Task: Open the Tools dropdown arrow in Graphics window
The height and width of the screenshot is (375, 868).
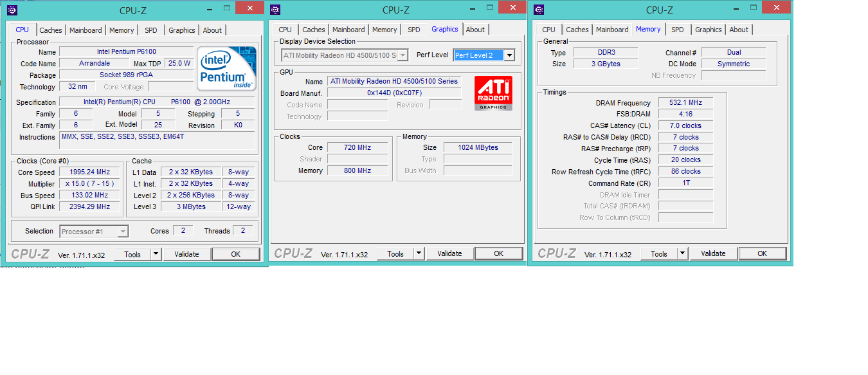Action: (x=419, y=253)
